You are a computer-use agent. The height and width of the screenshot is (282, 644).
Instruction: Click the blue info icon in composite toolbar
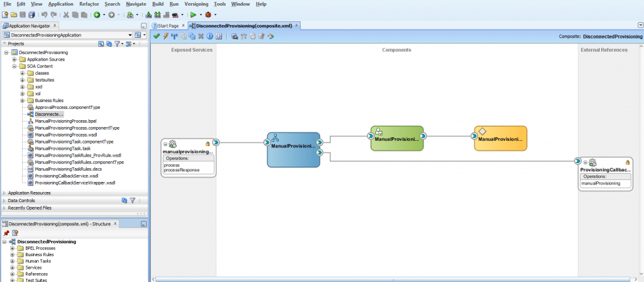[x=210, y=37]
